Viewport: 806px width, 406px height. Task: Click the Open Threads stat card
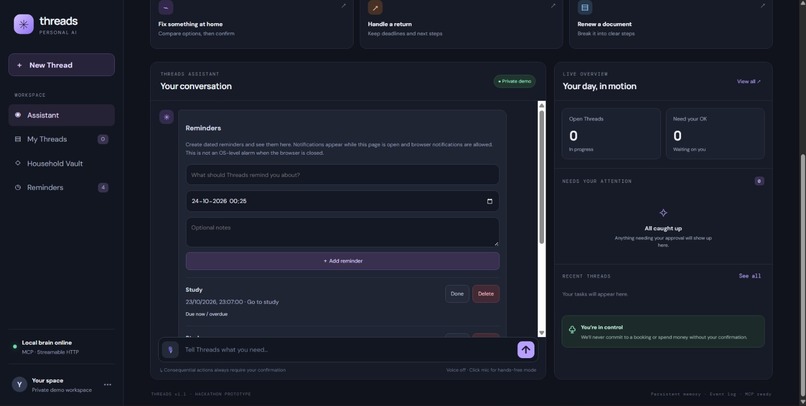click(x=611, y=134)
